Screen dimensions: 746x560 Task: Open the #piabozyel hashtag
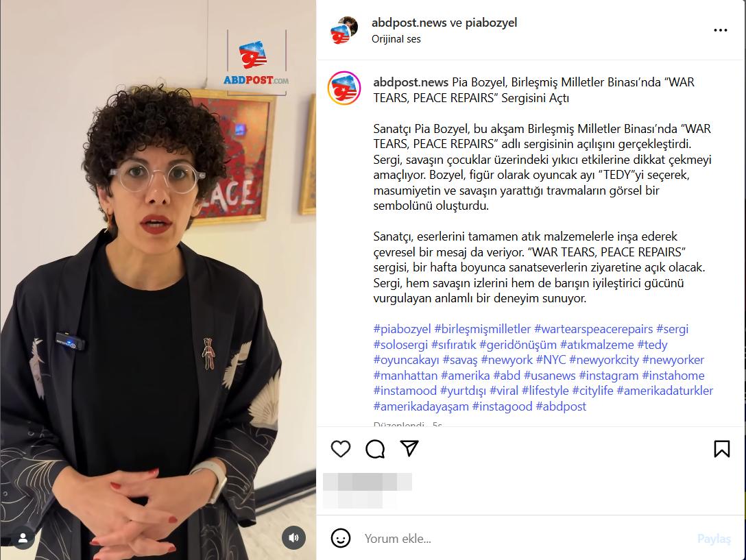[x=402, y=329]
